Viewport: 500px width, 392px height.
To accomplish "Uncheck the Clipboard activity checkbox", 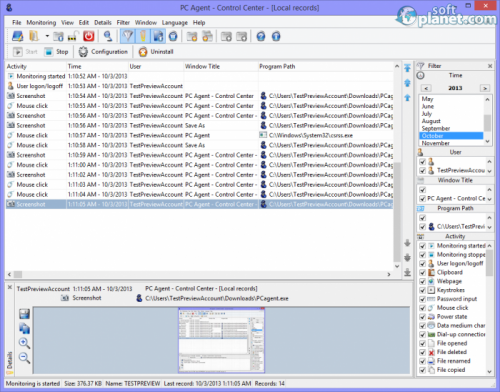I will tap(423, 272).
